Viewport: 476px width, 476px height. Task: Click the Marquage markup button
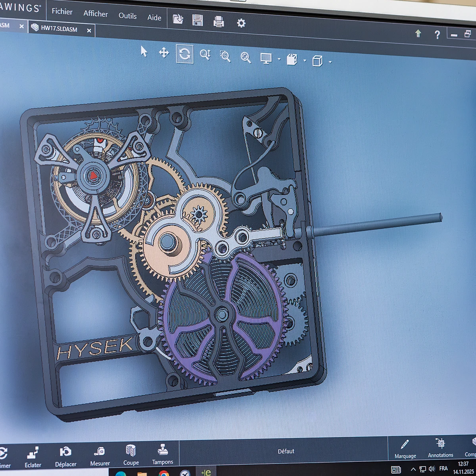click(x=405, y=449)
